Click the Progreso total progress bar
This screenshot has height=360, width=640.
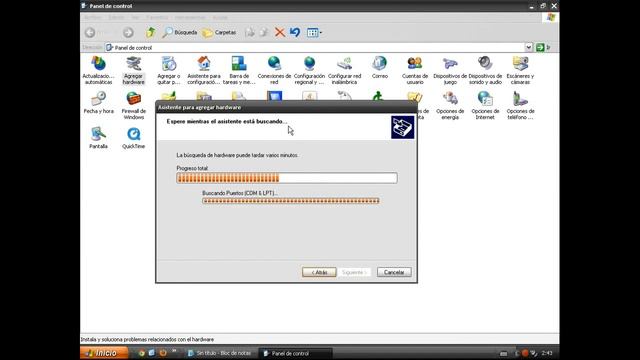click(x=287, y=178)
